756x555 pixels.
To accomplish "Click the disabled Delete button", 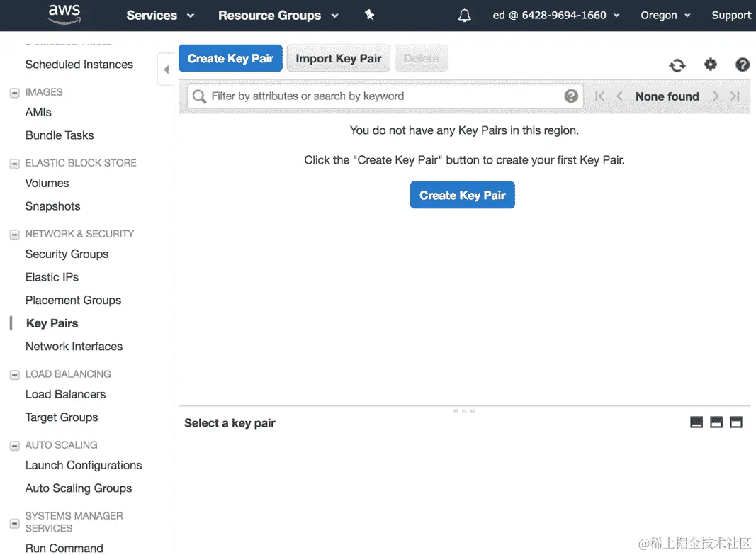I will click(422, 58).
